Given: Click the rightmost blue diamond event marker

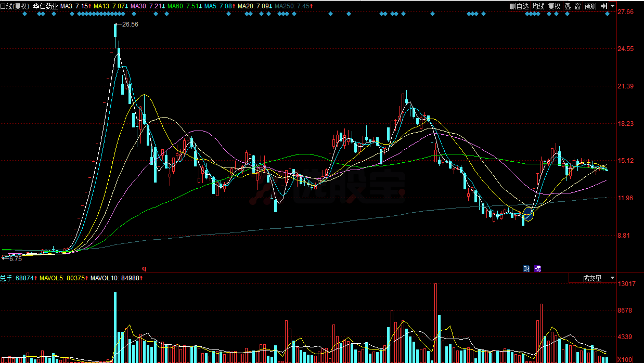Looking at the screenshot, I should coord(607,14).
